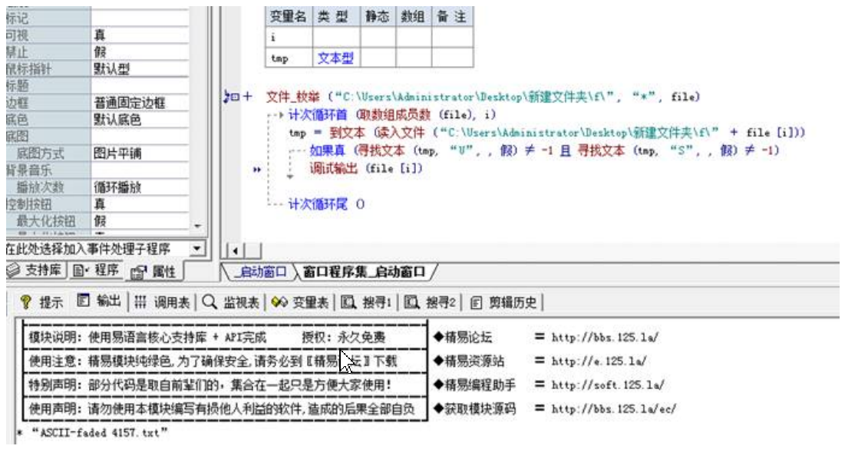
Task: Click the 数组 column header
Action: (414, 17)
